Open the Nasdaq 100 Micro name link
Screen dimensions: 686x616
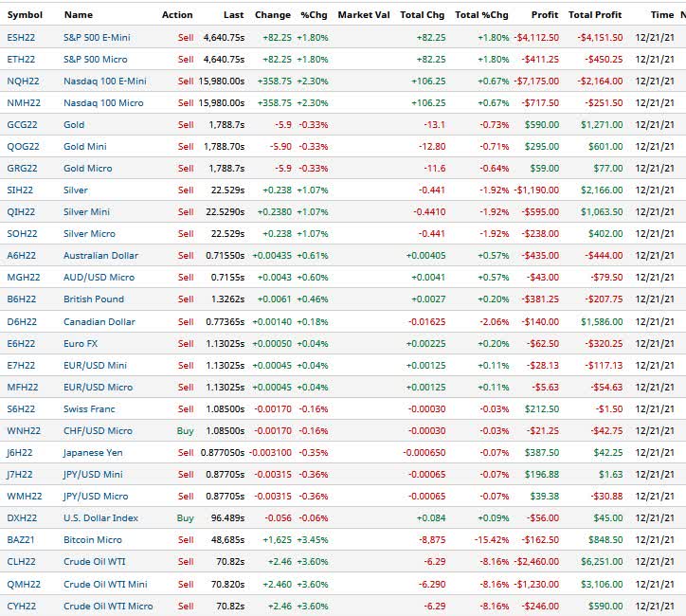point(103,103)
